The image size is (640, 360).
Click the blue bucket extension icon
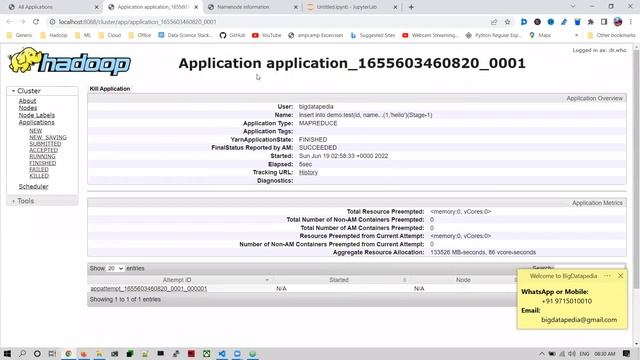pos(577,22)
